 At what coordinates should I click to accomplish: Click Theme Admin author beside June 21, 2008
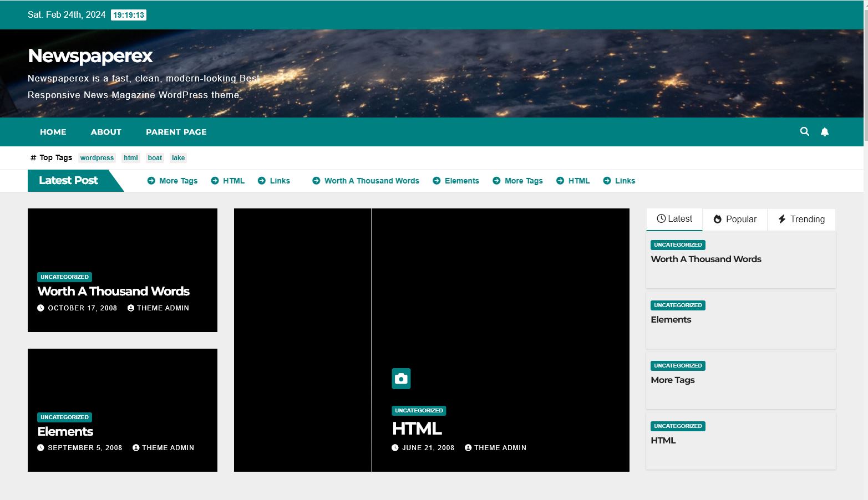[500, 448]
